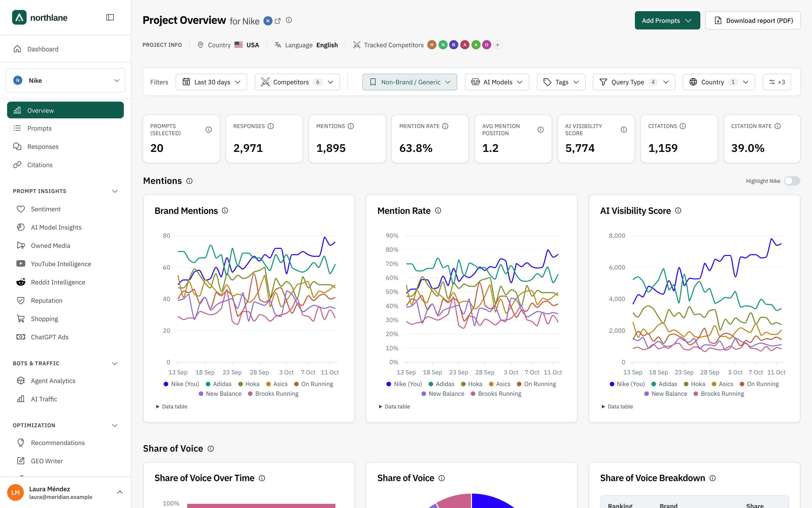Click the info icon on Citation Rate card
The width and height of the screenshot is (812, 508).
pyautogui.click(x=778, y=126)
